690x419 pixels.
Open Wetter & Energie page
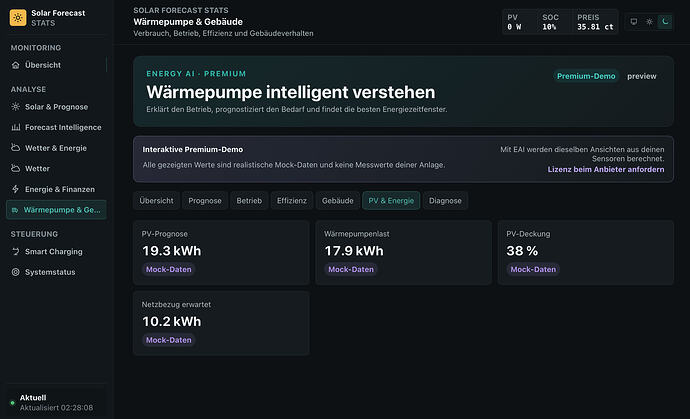56,148
